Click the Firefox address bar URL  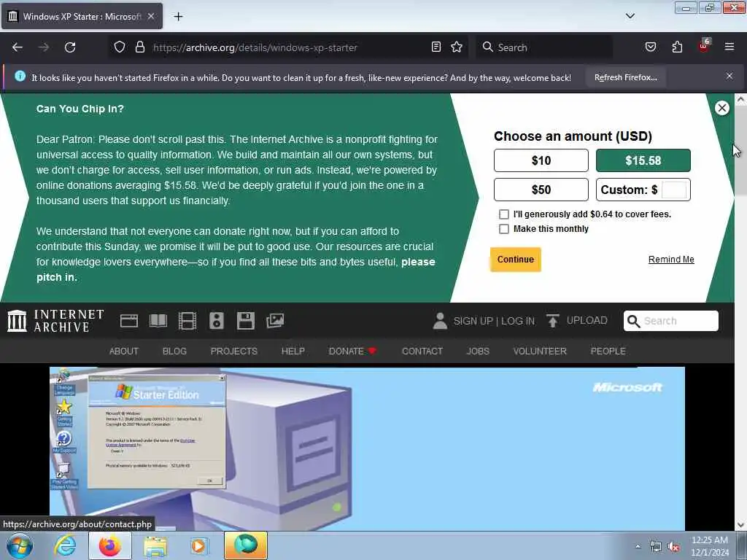tap(255, 47)
